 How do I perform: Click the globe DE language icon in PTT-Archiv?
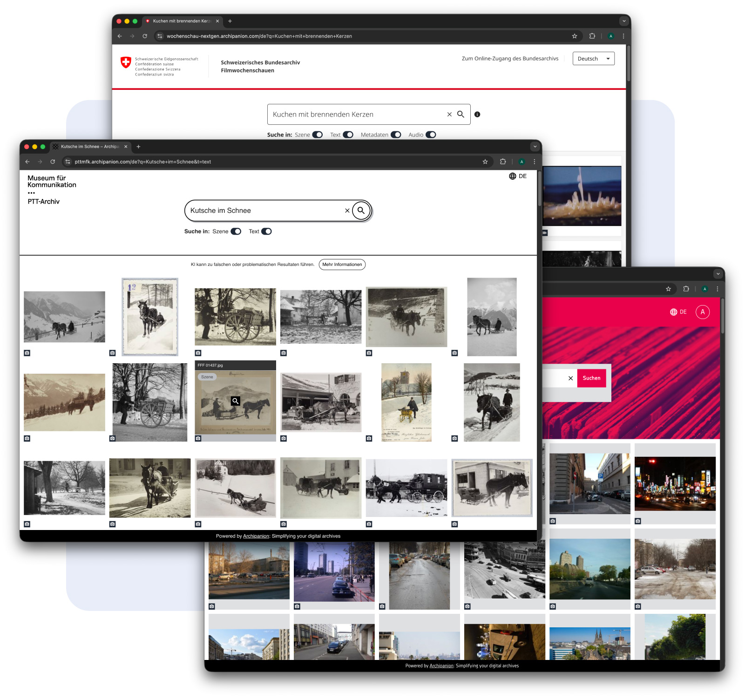(x=517, y=176)
